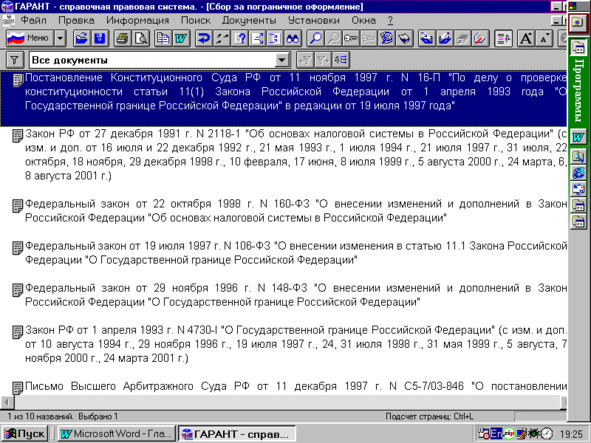
Task: Open the dropdown arrow next to Меню
Action: coord(60,38)
